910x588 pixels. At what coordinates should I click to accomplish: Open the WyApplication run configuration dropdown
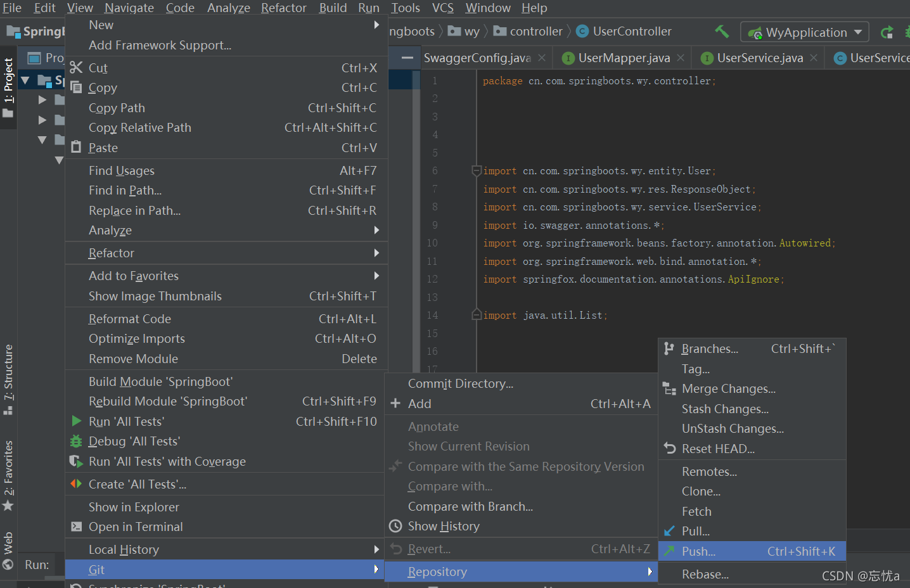click(805, 32)
